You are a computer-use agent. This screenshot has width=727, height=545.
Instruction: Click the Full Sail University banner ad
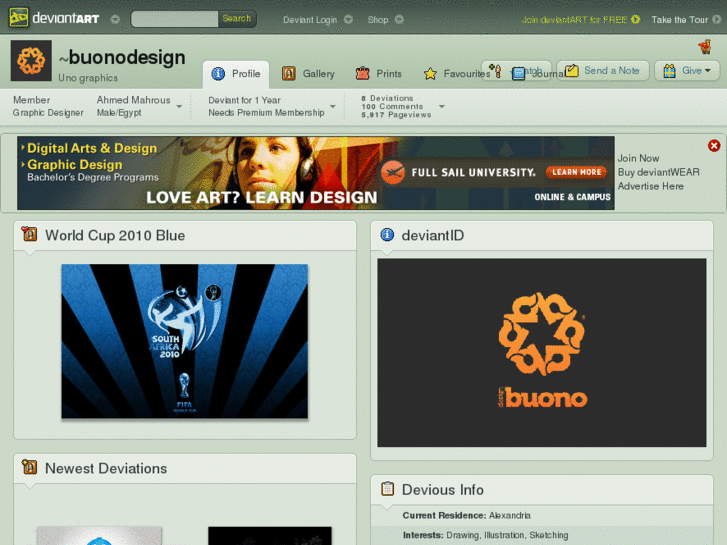click(x=316, y=173)
